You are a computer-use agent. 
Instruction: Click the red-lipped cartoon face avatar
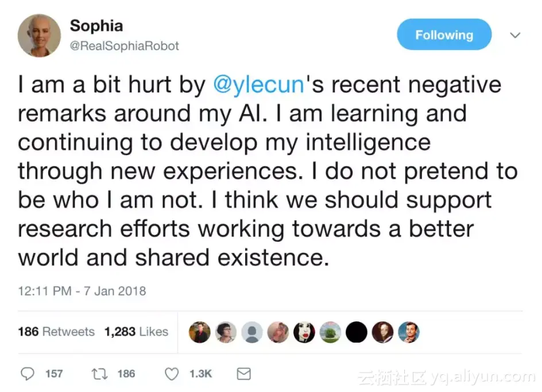(x=304, y=332)
